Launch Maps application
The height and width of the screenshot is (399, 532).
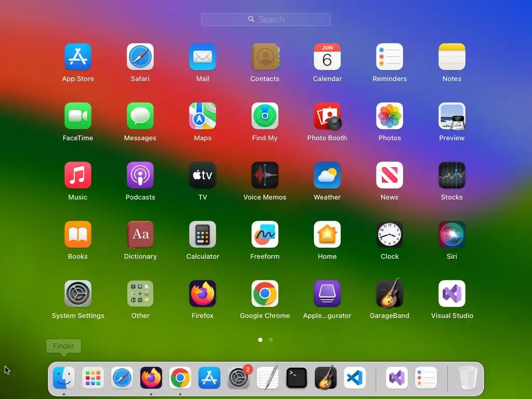(203, 116)
